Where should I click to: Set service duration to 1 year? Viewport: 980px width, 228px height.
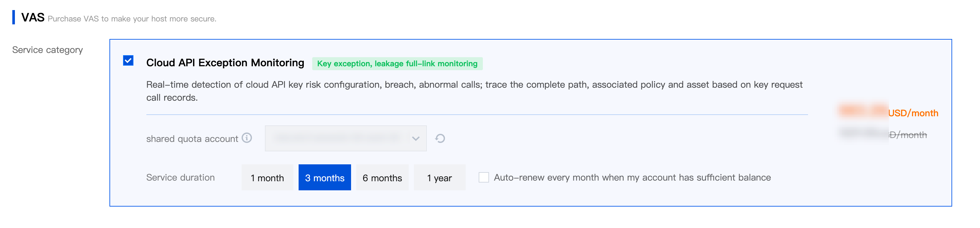(439, 178)
